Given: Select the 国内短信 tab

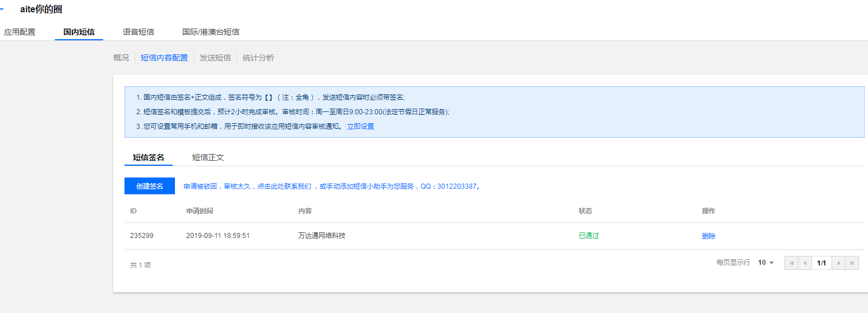Looking at the screenshot, I should tap(79, 32).
